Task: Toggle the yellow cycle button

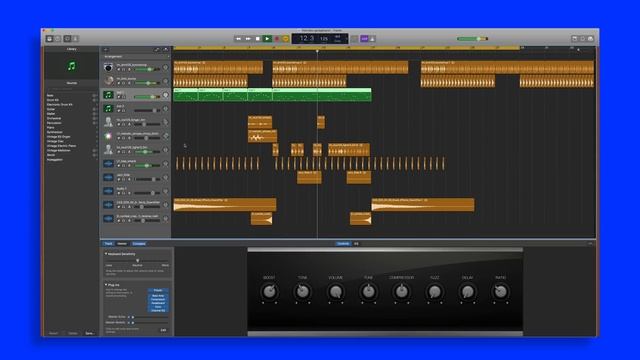Action: click(x=286, y=39)
